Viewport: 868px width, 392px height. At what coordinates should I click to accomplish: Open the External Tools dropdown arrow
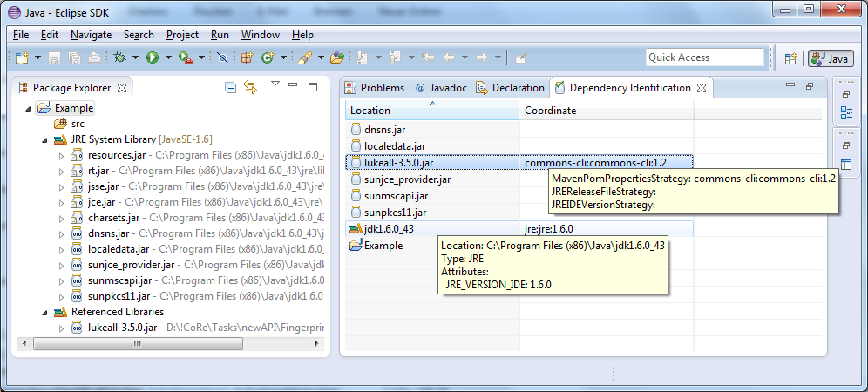click(x=201, y=57)
